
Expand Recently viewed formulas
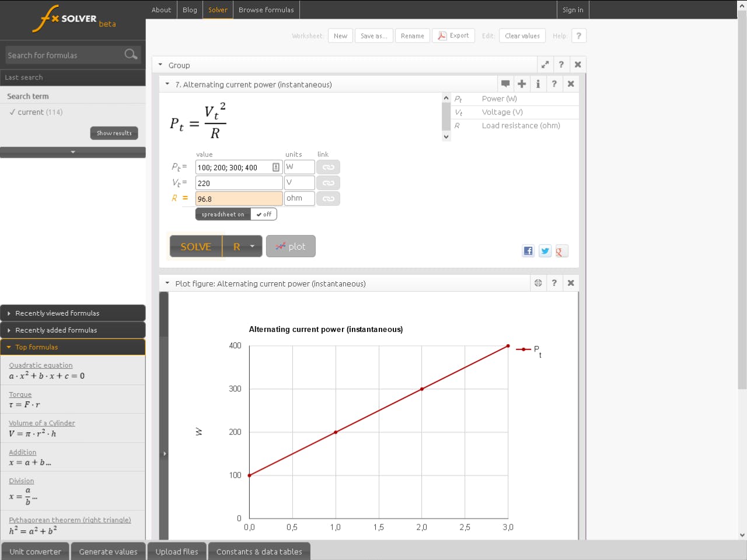click(x=73, y=313)
